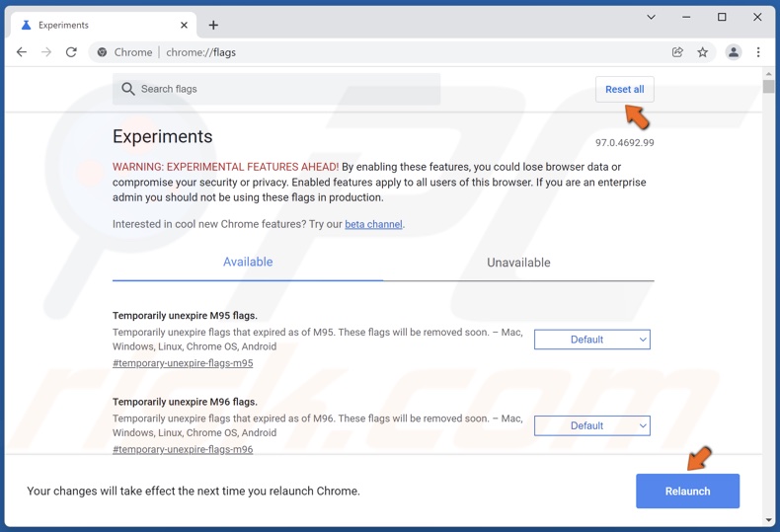Open the beta channel link
Screen dimensions: 780x532
[x=373, y=224]
